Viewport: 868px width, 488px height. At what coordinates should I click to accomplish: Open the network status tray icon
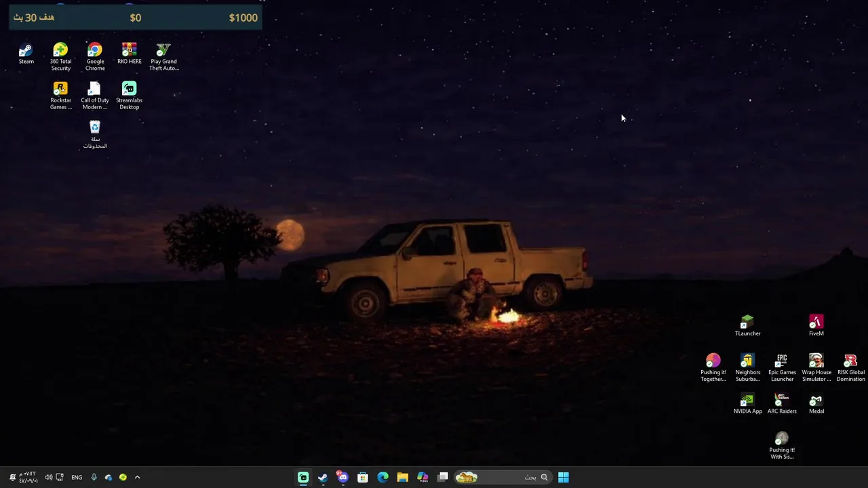[x=60, y=477]
